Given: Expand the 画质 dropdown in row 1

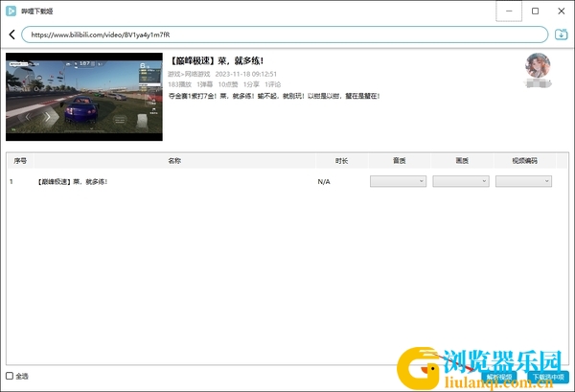Looking at the screenshot, I should [461, 181].
